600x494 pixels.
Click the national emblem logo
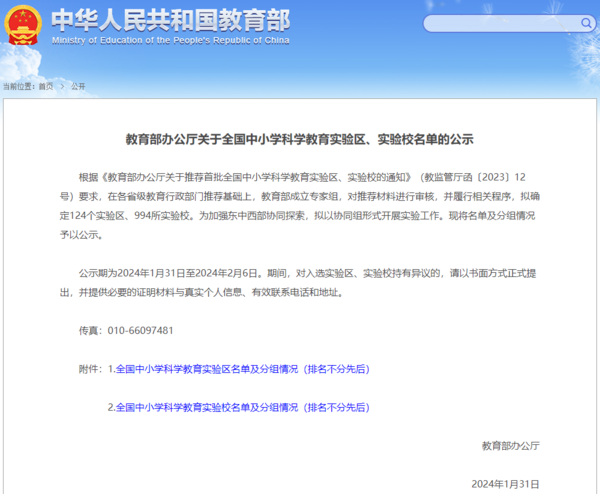[23, 25]
